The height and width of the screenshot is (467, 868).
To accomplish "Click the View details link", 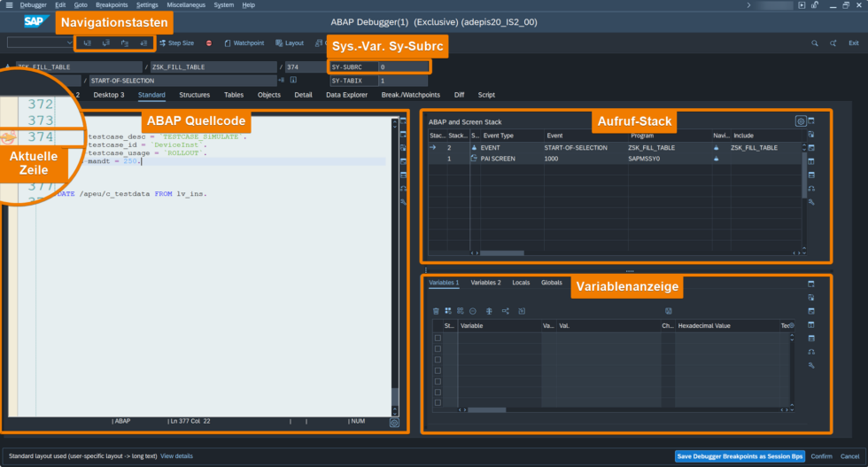I will (x=176, y=456).
